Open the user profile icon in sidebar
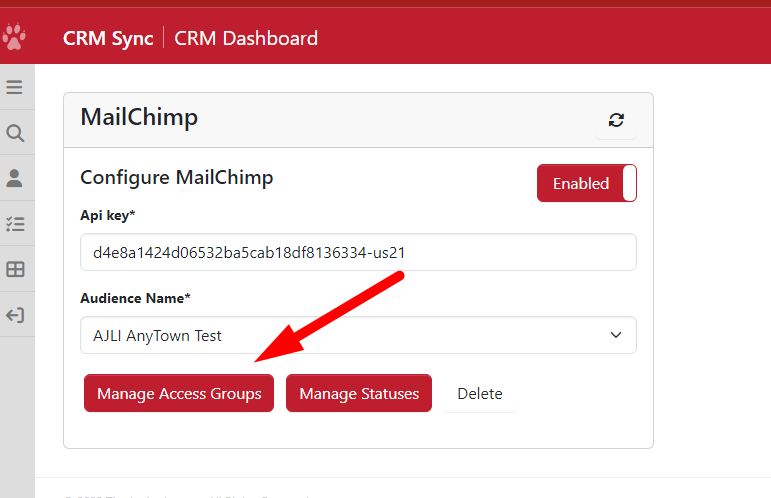The height and width of the screenshot is (498, 771). [15, 178]
